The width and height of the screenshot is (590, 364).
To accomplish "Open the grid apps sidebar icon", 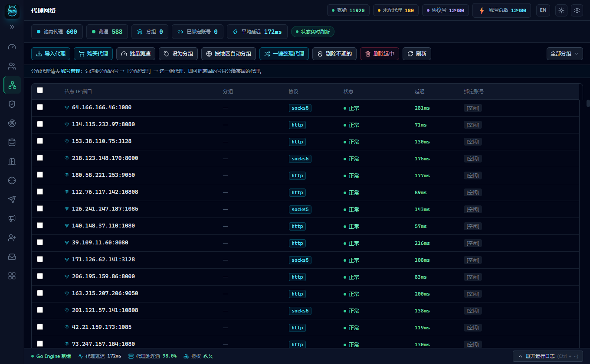I will pyautogui.click(x=12, y=276).
